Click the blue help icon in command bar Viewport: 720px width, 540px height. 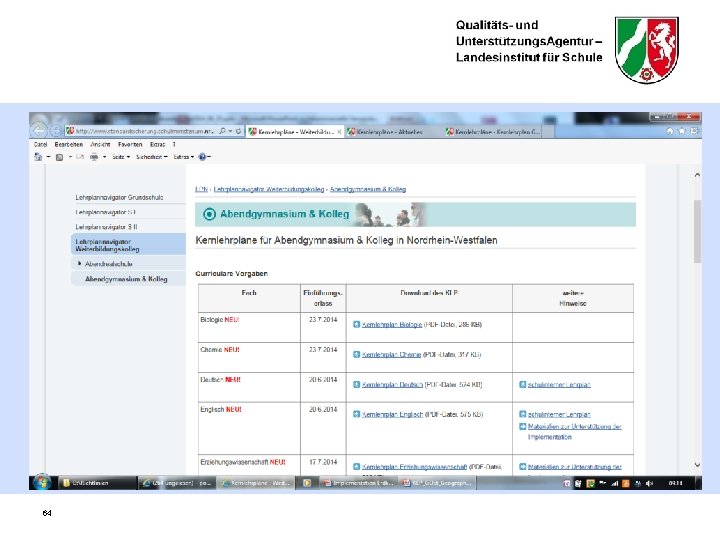pos(202,157)
